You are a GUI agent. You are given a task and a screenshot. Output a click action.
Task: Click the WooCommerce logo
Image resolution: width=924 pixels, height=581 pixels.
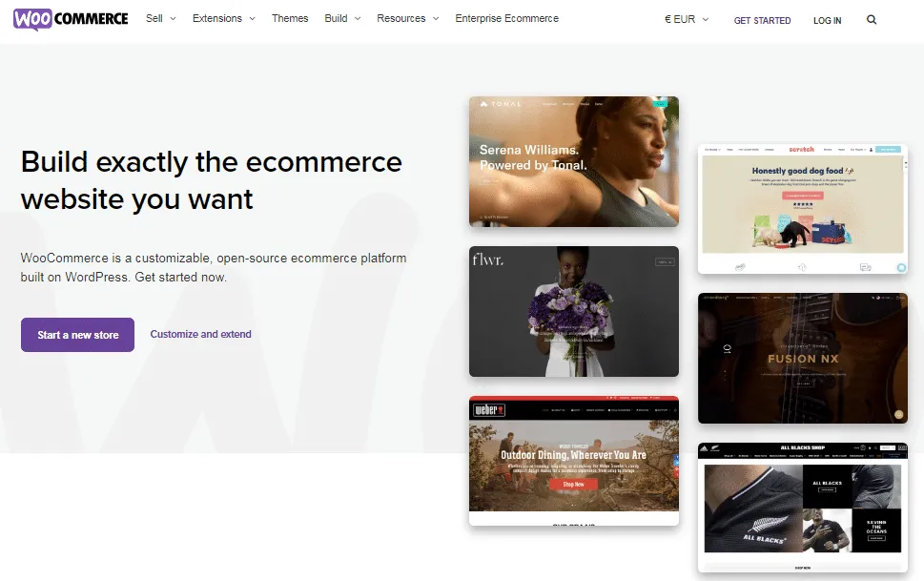click(x=71, y=19)
